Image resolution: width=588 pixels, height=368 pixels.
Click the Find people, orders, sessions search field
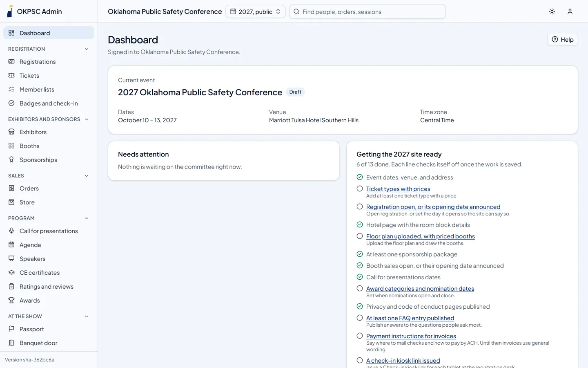coord(367,11)
